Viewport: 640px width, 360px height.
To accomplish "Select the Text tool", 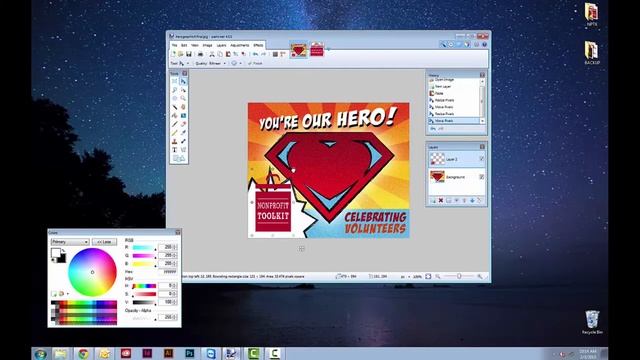I will 174,150.
